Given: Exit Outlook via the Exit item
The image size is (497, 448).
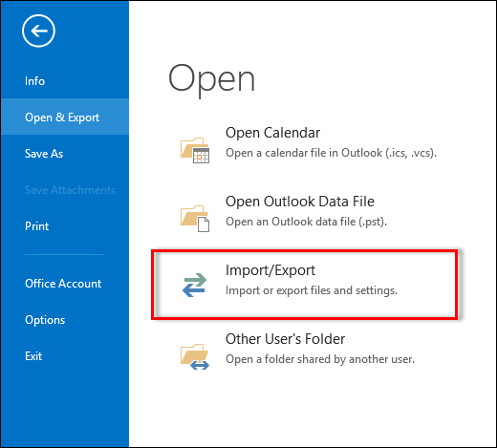Looking at the screenshot, I should (x=65, y=356).
